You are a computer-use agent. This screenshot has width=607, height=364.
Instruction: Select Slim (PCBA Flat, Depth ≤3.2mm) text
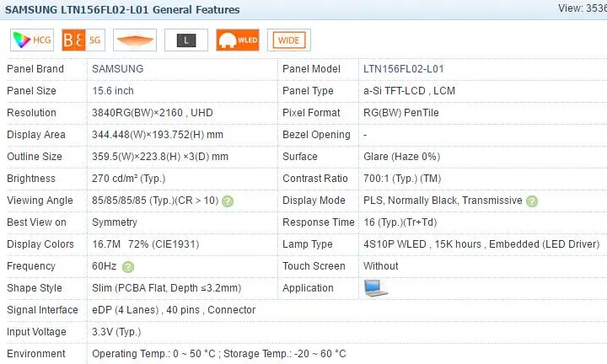click(x=166, y=288)
